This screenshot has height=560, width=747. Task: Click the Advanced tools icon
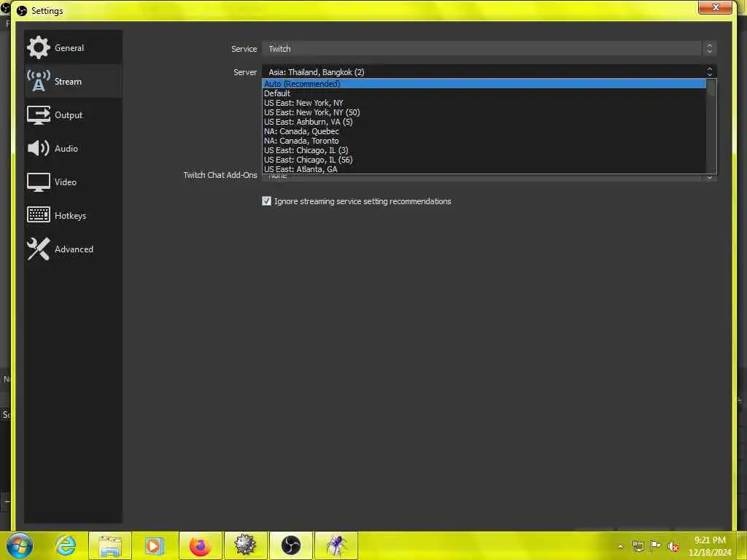[39, 249]
